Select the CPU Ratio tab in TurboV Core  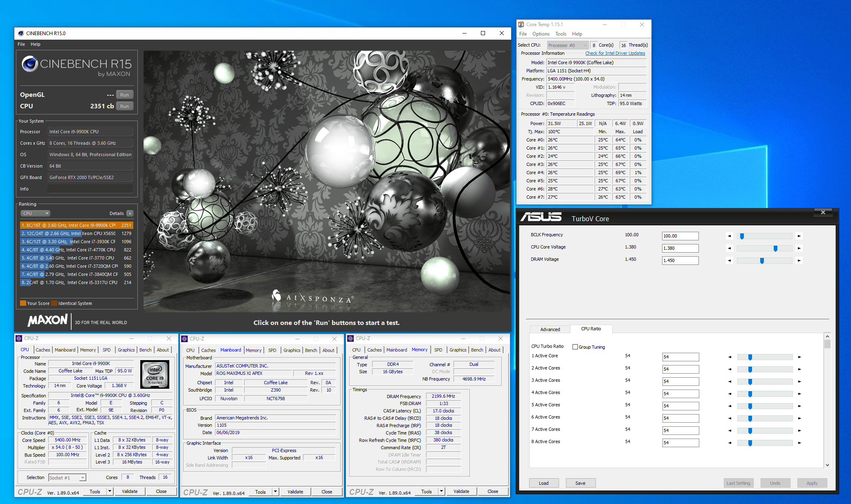point(591,329)
